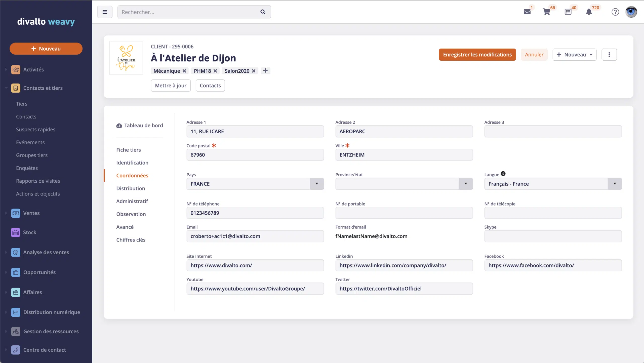644x363 pixels.
Task: Open the Contacts et tiers menu
Action: coord(43,88)
